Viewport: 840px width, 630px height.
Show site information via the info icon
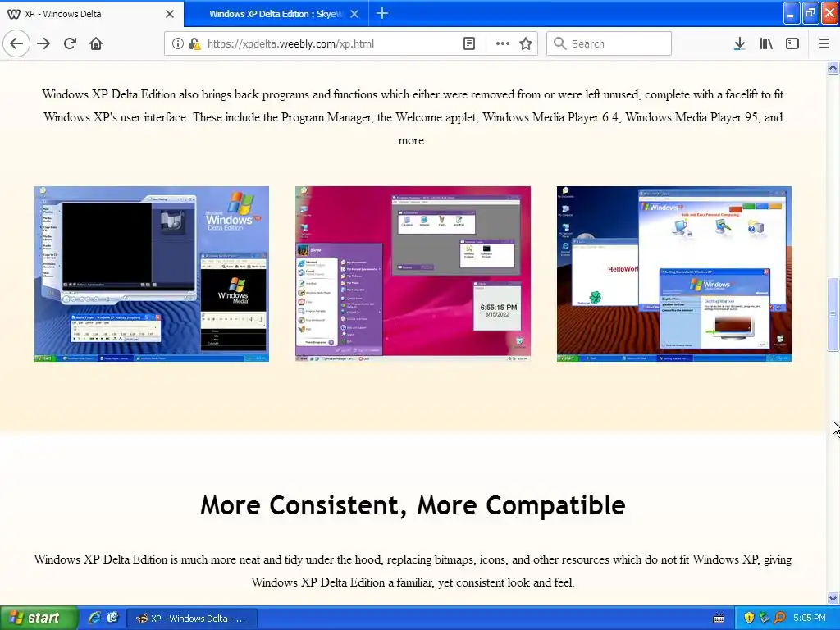pos(177,44)
